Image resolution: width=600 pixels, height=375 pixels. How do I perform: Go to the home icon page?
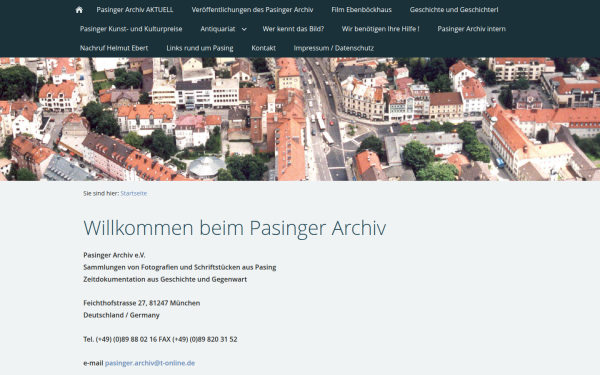[x=79, y=10]
